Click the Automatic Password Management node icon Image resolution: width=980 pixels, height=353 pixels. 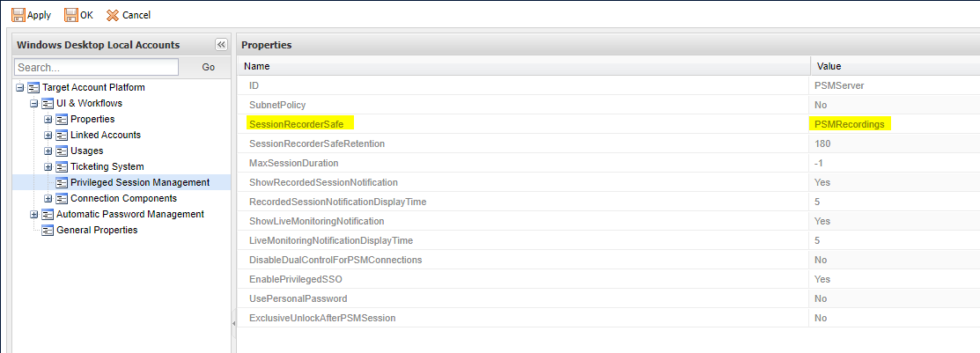tap(48, 215)
